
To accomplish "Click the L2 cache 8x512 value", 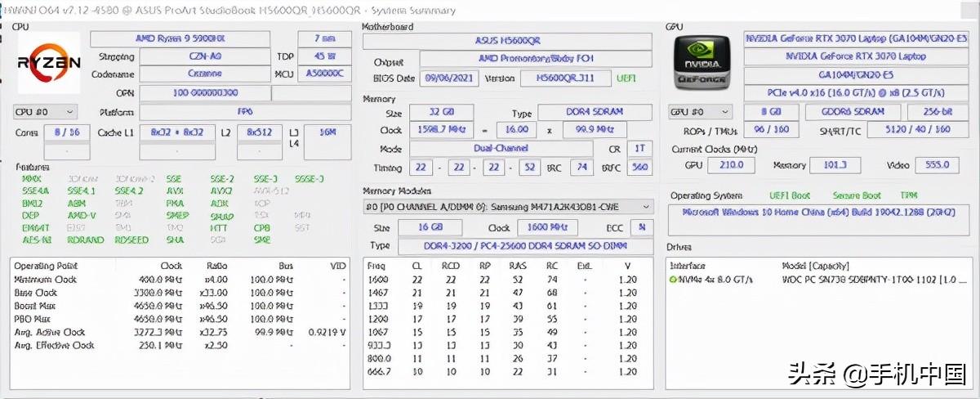I will click(x=259, y=132).
